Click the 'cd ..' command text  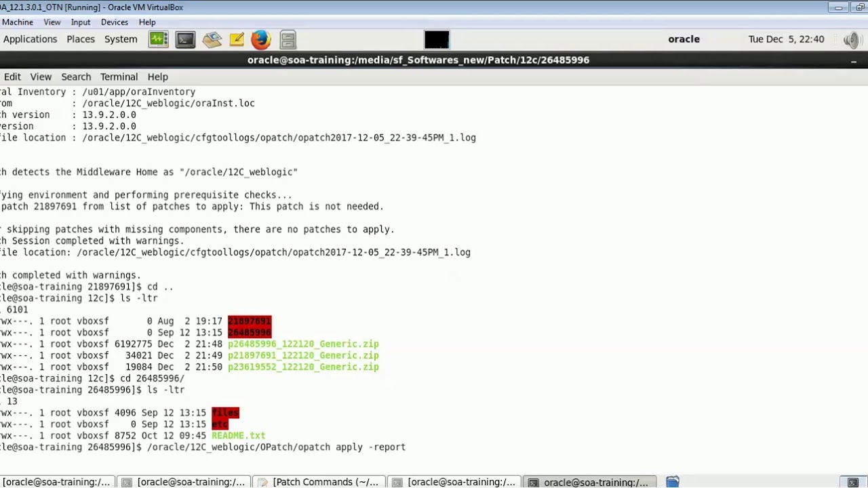click(160, 287)
